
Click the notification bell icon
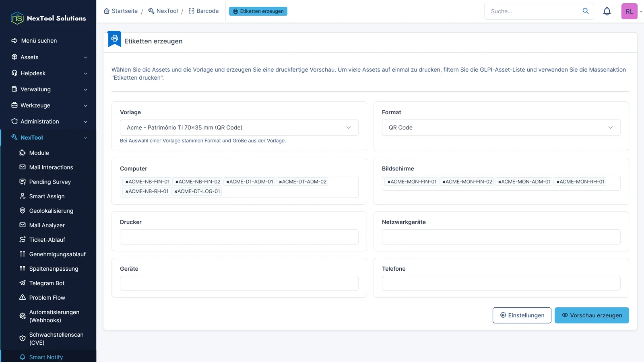pyautogui.click(x=607, y=11)
